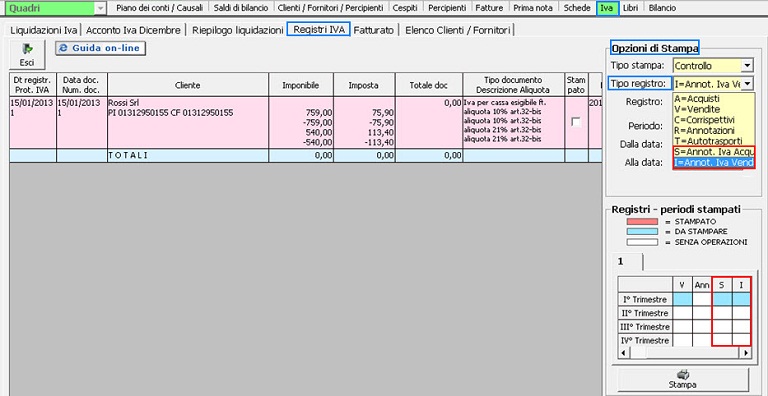
Task: Click the Imponibile column header
Action: (301, 85)
